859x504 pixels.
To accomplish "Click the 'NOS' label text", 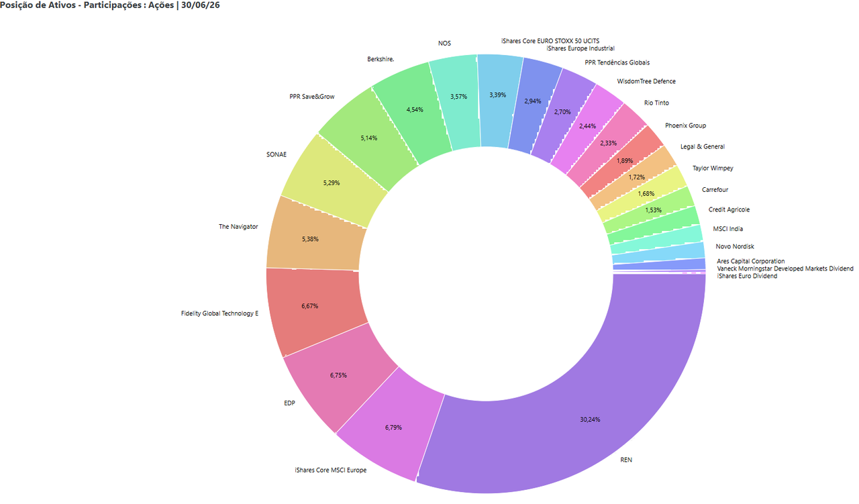I will [444, 43].
